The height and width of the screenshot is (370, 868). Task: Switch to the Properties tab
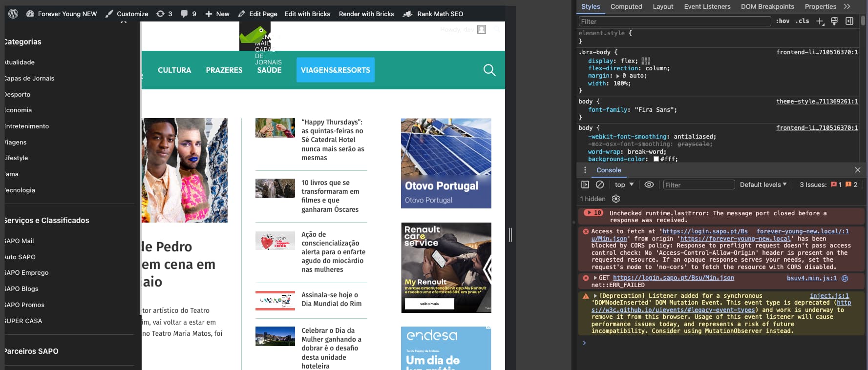point(820,6)
